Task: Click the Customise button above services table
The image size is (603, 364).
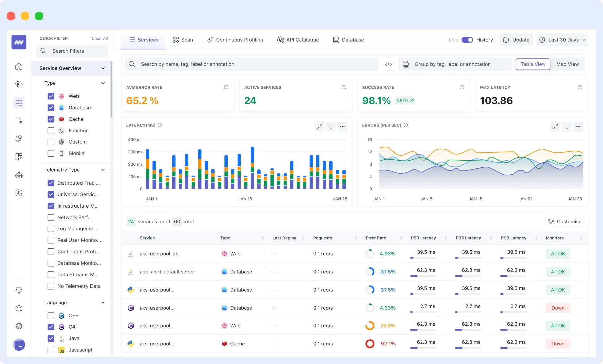Action: pos(565,221)
